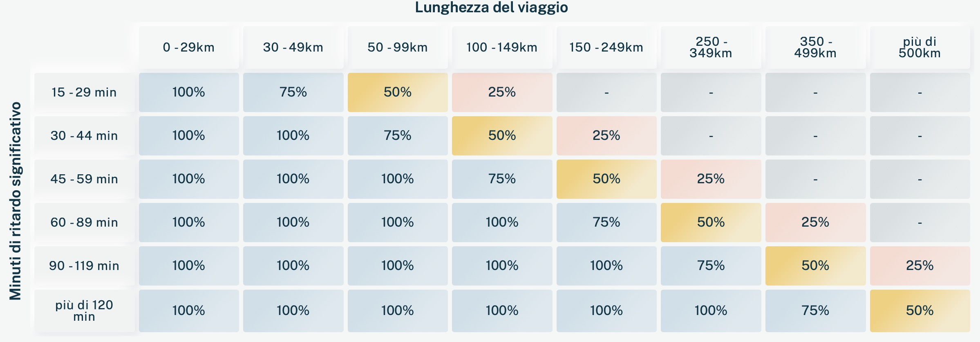Click the 75% cell in 15-29 min row

(x=293, y=92)
